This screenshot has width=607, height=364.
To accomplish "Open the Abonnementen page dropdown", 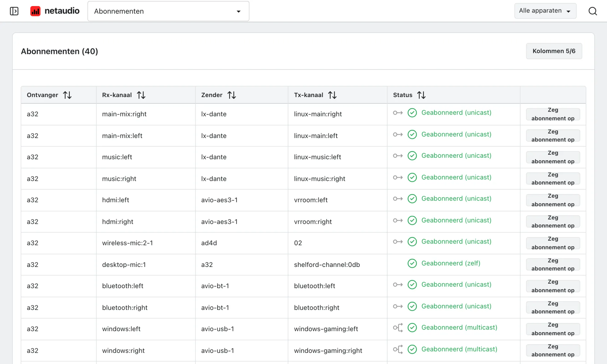I will click(168, 11).
